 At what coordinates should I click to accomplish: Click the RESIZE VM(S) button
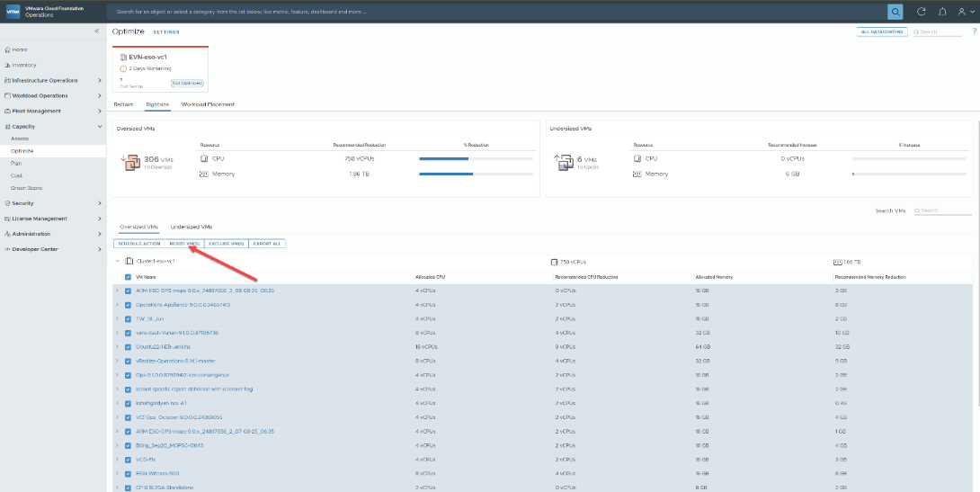coord(184,244)
